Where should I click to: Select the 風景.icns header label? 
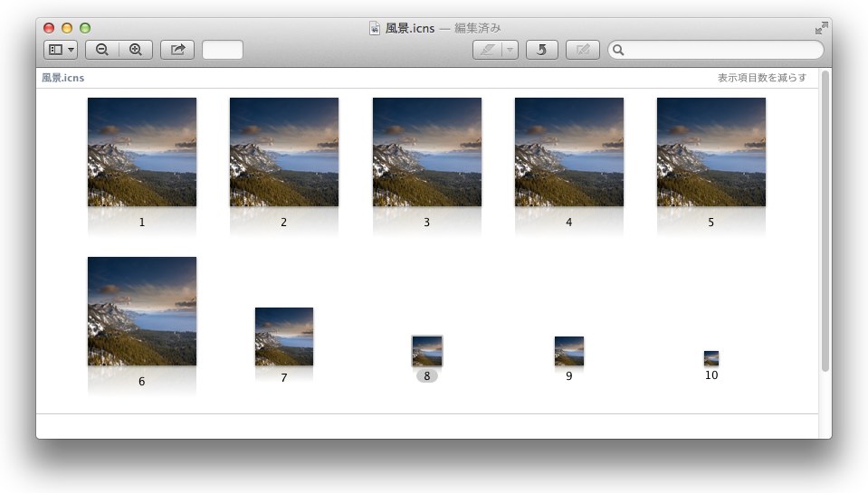click(63, 78)
